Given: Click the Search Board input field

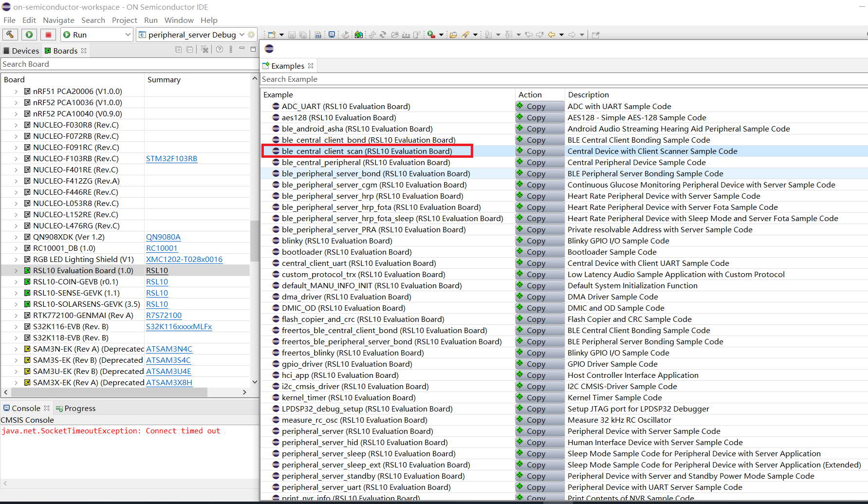Looking at the screenshot, I should pyautogui.click(x=129, y=64).
